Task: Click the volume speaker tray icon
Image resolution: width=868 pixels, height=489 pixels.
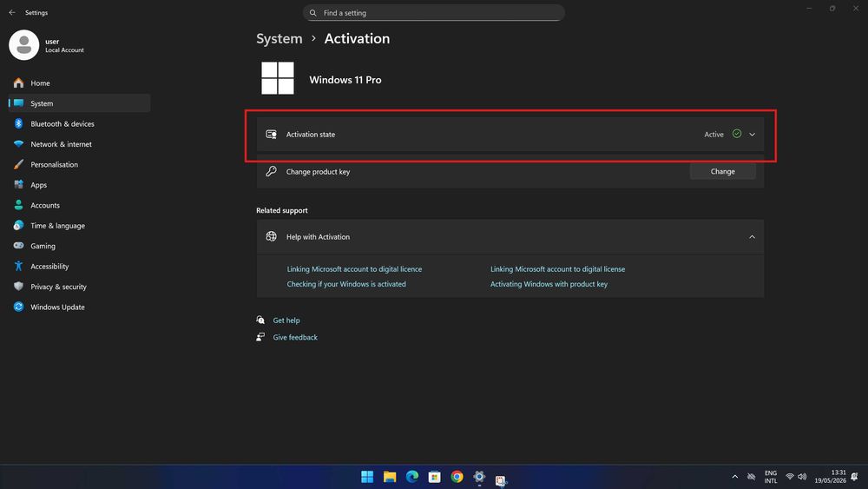Action: click(x=802, y=477)
